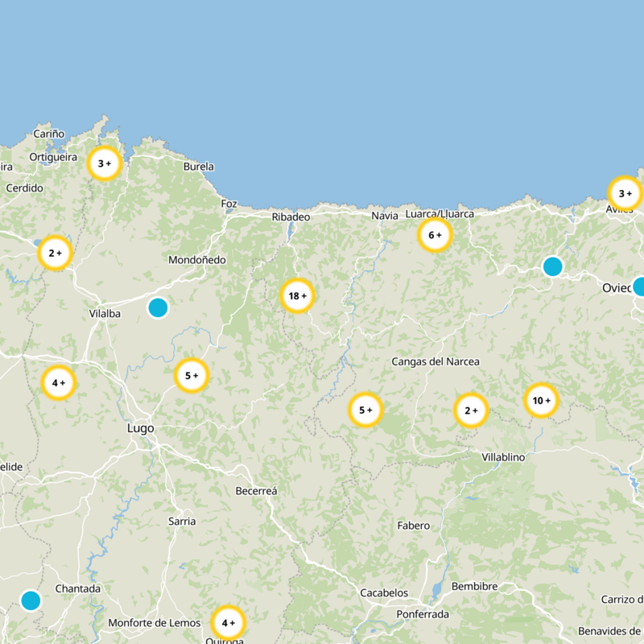
Task: Click the Bembibre label
Action: click(475, 587)
